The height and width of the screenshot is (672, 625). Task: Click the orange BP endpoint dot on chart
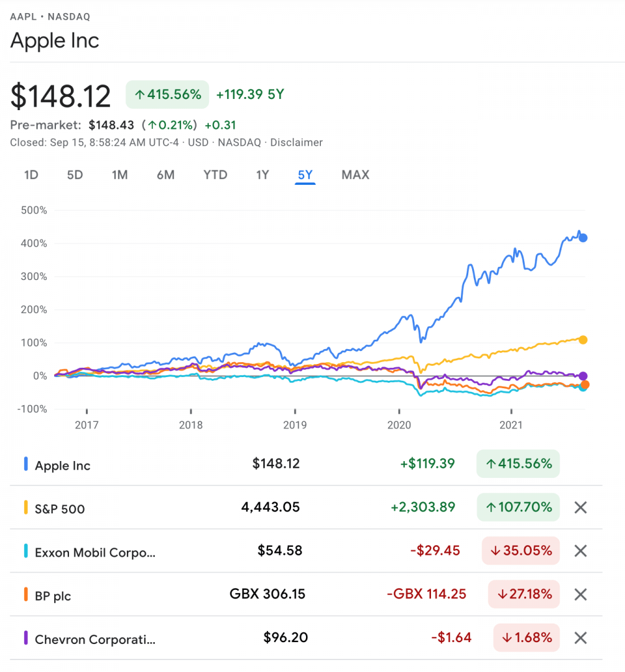(585, 385)
